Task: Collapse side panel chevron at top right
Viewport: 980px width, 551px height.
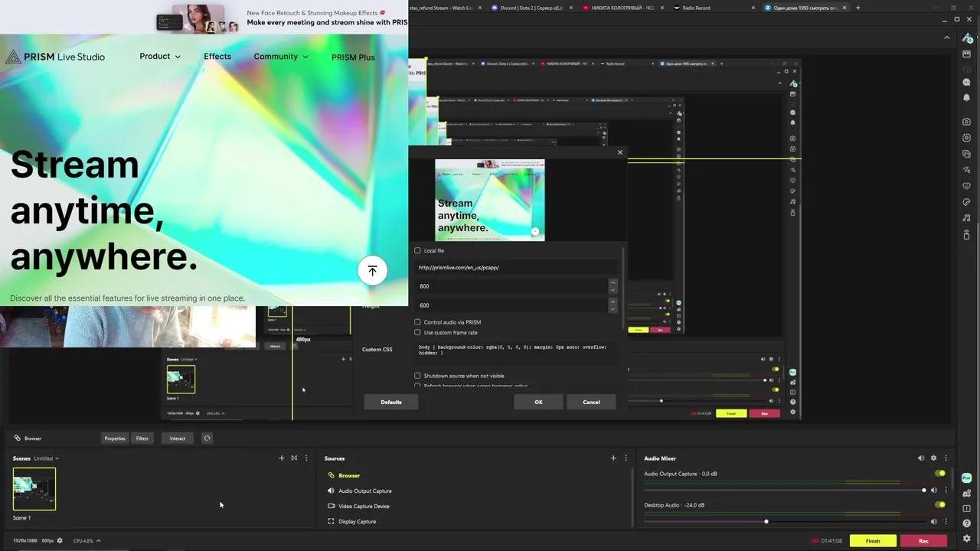Action: [946, 37]
